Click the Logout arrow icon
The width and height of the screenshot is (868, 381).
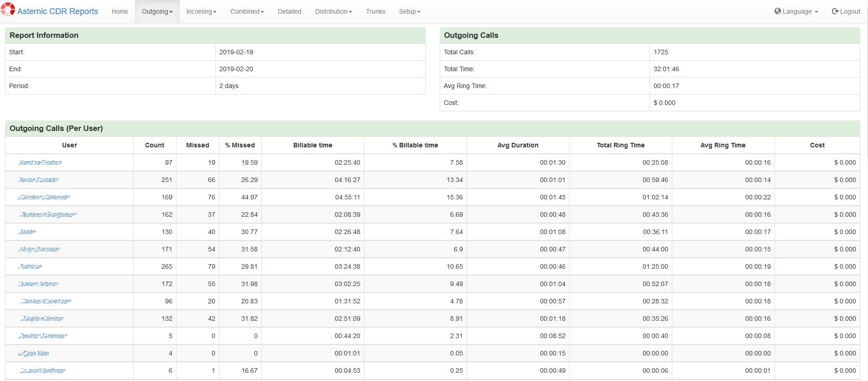click(x=835, y=11)
